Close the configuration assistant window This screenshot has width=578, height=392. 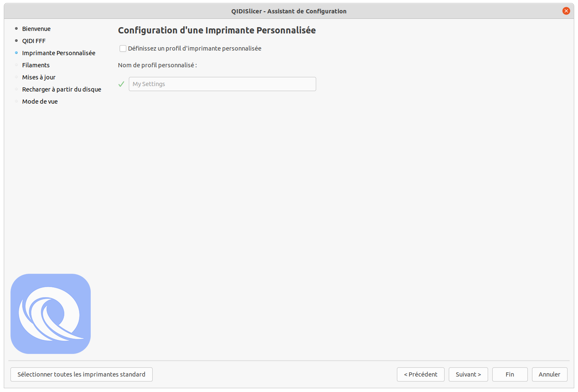[566, 11]
